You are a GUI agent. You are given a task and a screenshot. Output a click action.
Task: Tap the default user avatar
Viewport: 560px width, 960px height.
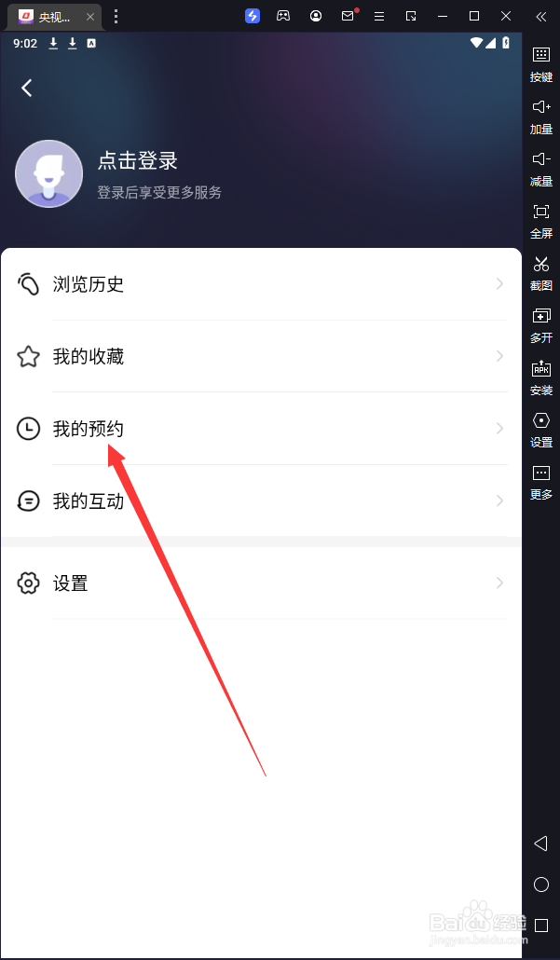(49, 174)
